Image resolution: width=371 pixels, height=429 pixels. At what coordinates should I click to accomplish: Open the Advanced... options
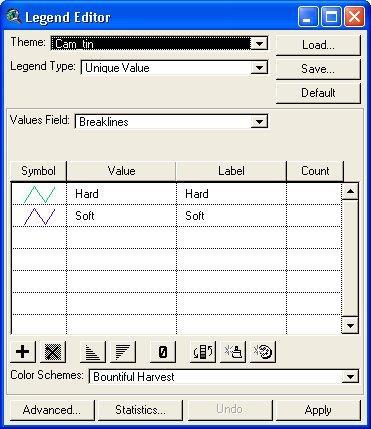(x=52, y=410)
